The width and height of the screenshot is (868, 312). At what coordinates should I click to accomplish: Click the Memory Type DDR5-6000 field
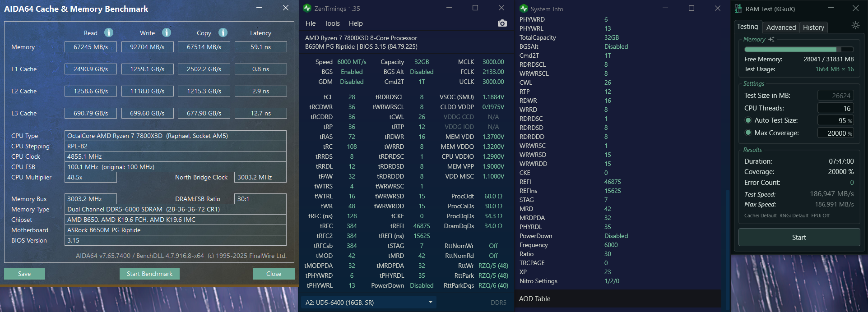coord(176,209)
